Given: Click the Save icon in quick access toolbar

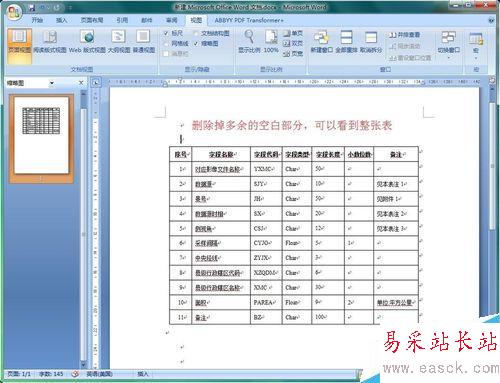Looking at the screenshot, I should click(32, 7).
